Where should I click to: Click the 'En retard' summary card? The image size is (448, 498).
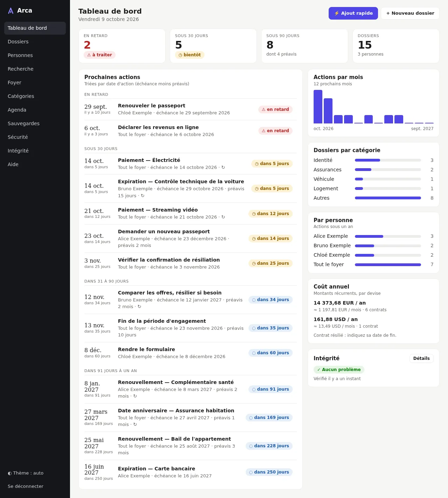click(122, 46)
